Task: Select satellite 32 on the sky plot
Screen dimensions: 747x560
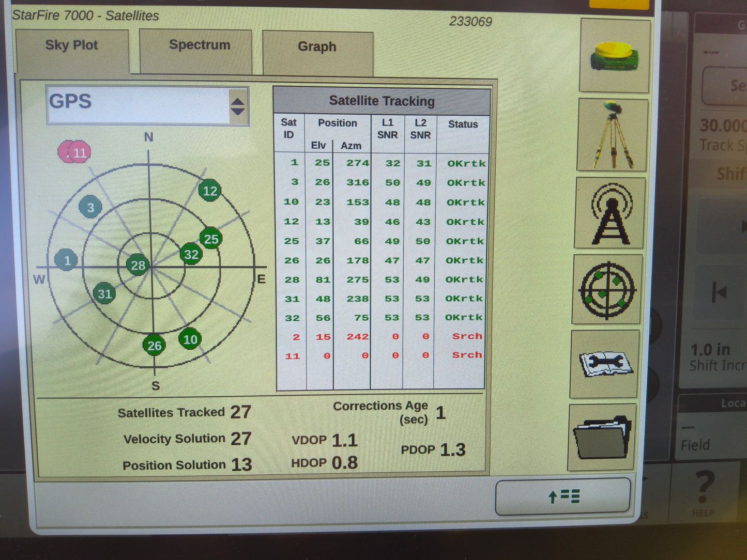Action: 191,254
